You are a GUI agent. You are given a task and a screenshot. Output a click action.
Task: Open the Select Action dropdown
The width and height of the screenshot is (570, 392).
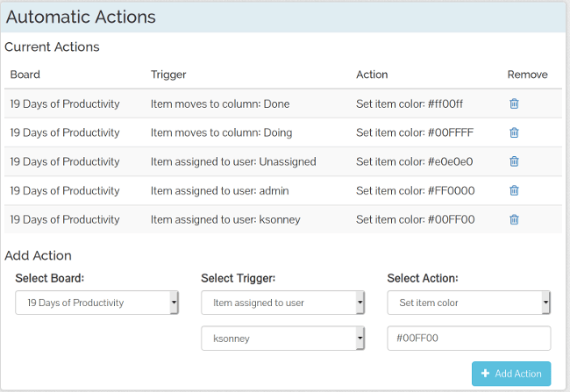pyautogui.click(x=468, y=303)
